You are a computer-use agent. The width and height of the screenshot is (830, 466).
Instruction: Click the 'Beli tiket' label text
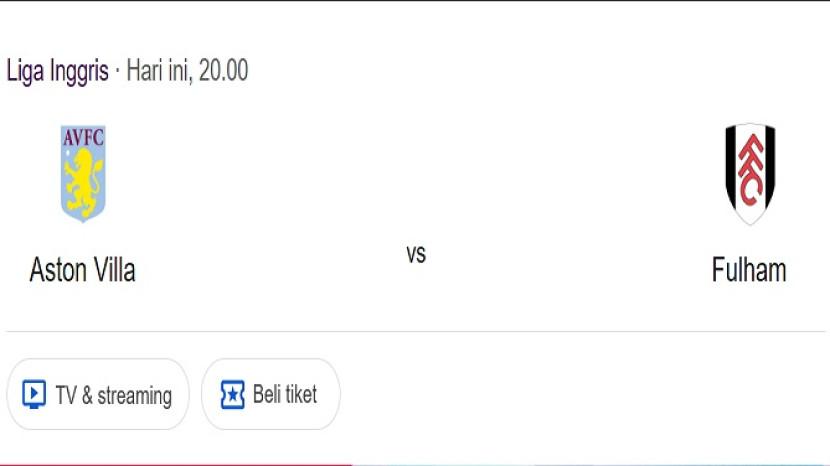click(285, 395)
